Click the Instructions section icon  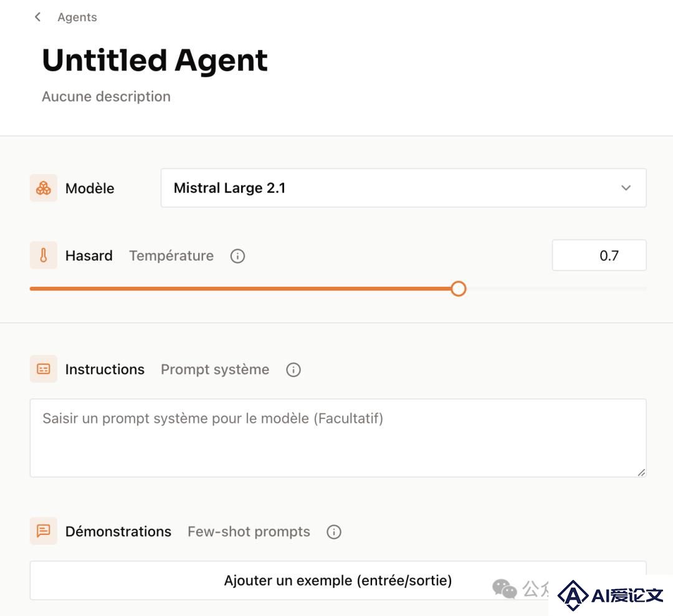[44, 368]
